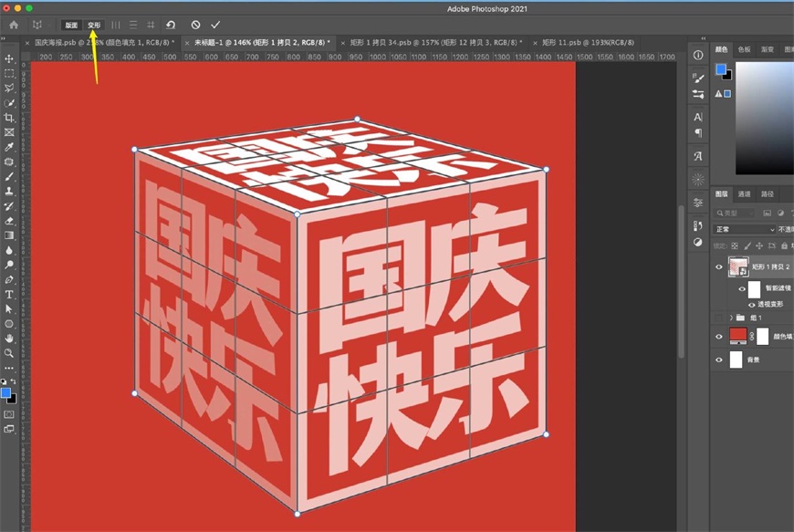
Task: Switch to 版面 layout mode
Action: tap(71, 25)
